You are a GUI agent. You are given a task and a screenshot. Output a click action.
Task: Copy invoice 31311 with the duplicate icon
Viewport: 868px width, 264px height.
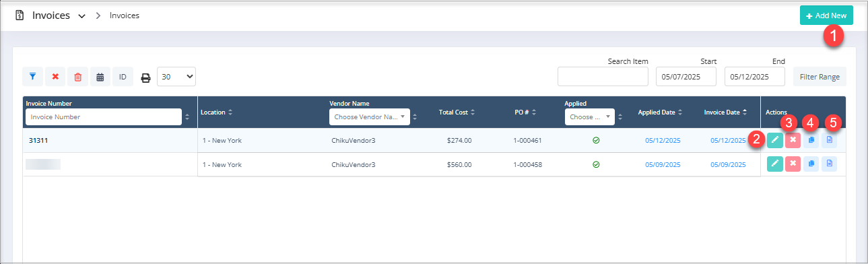pos(811,140)
